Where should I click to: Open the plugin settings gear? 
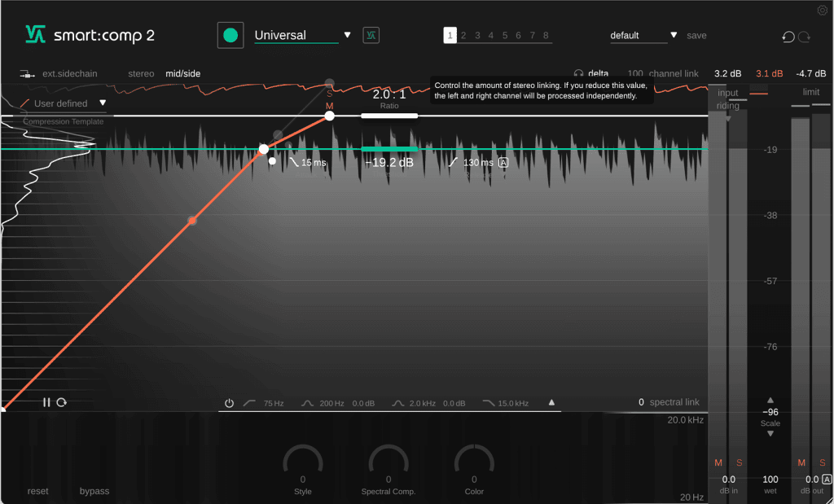822,9
